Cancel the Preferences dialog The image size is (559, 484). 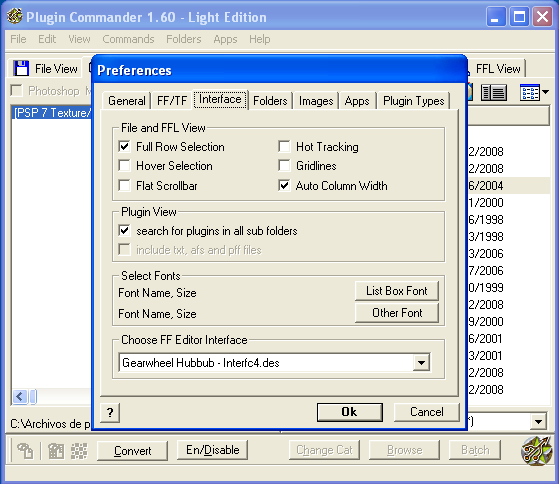(426, 412)
